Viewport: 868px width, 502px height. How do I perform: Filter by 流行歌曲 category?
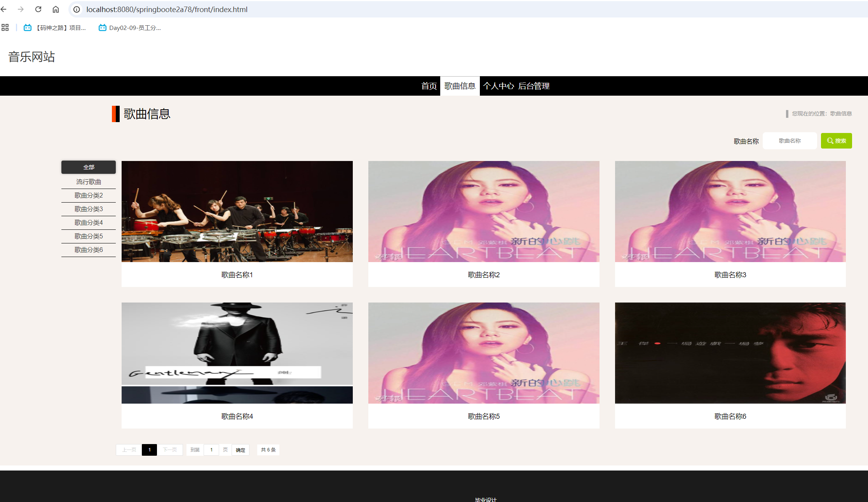pos(89,182)
